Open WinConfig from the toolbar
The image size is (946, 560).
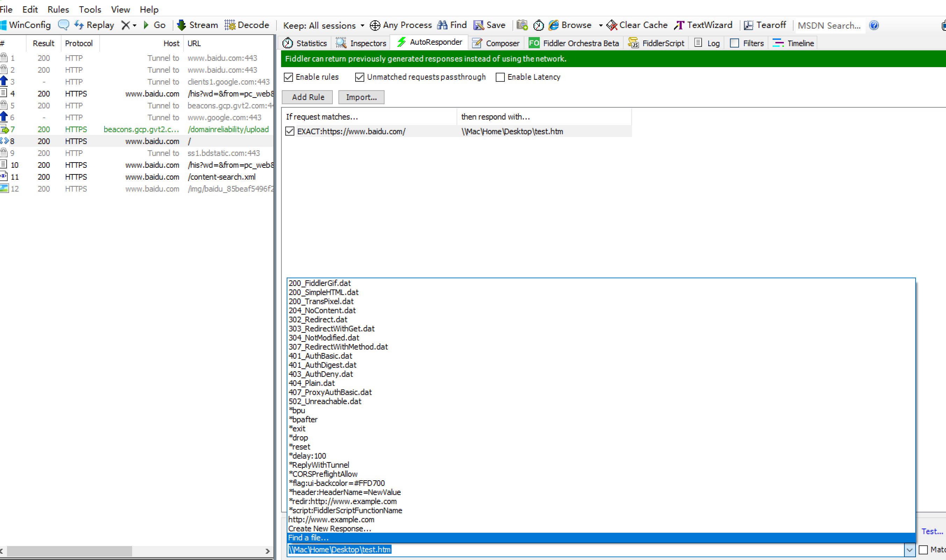[x=26, y=25]
